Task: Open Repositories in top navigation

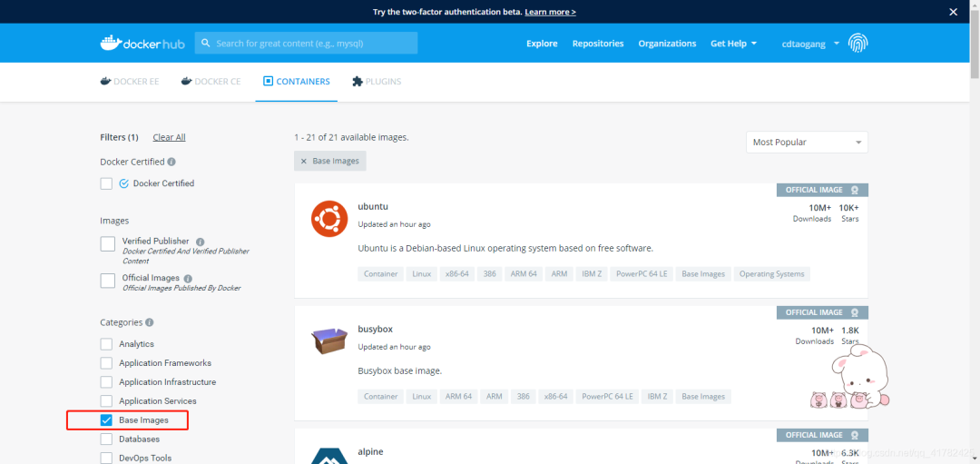Action: (x=598, y=44)
